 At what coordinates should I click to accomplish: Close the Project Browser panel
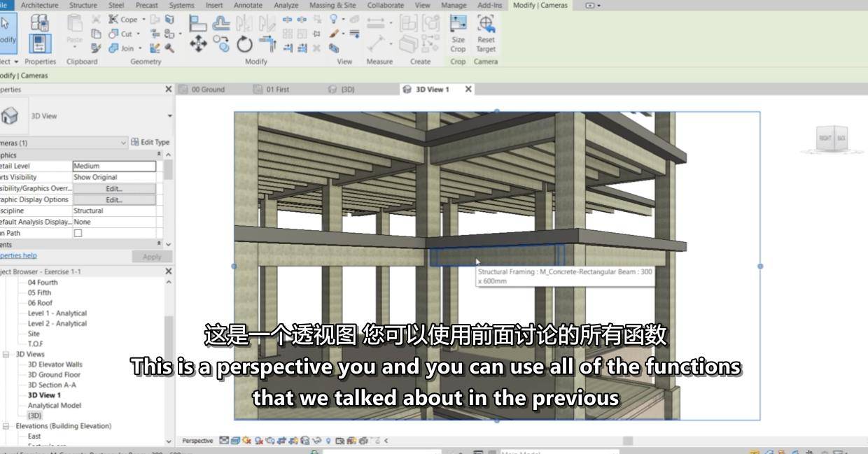coord(168,271)
